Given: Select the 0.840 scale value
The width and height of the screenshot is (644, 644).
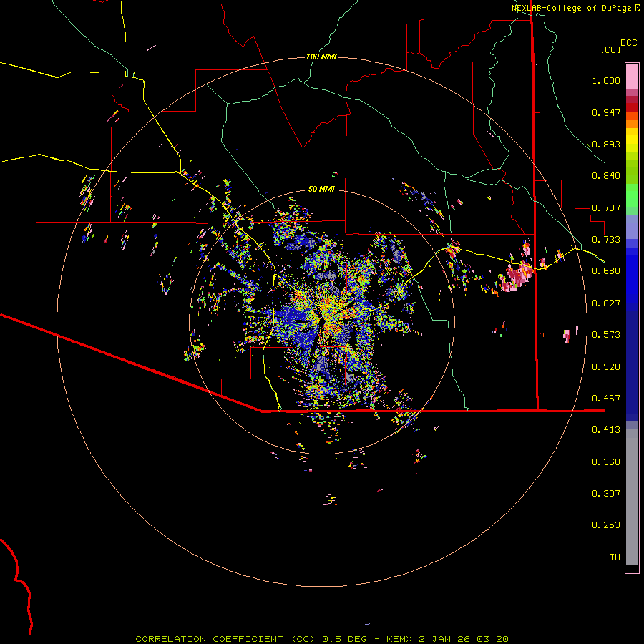Looking at the screenshot, I should (x=606, y=176).
